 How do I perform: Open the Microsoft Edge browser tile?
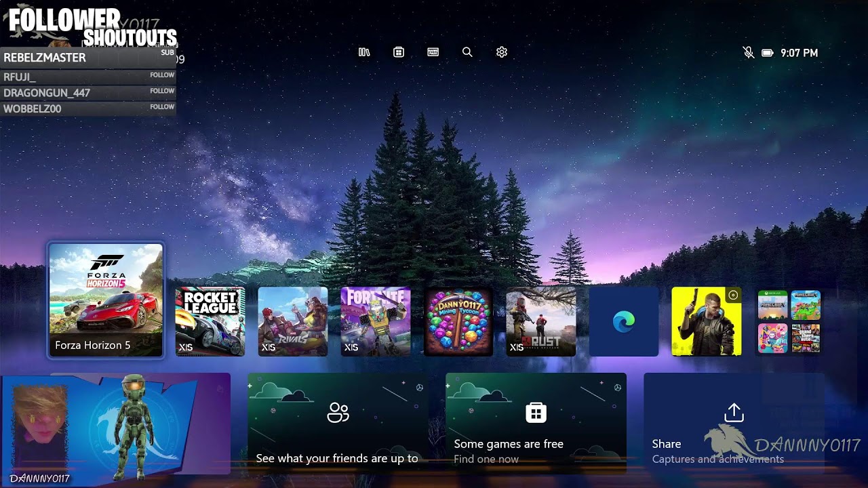pyautogui.click(x=624, y=321)
